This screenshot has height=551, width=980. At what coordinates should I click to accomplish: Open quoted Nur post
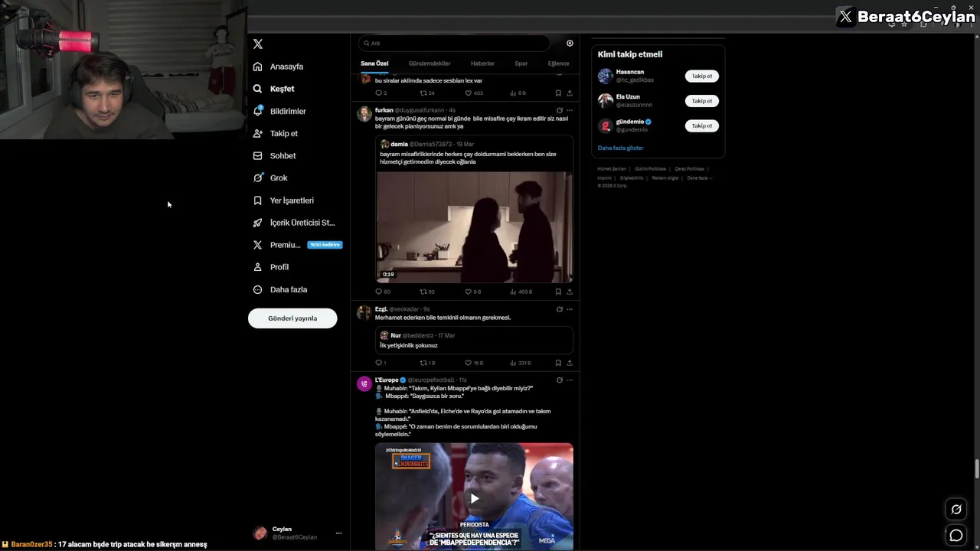point(474,340)
